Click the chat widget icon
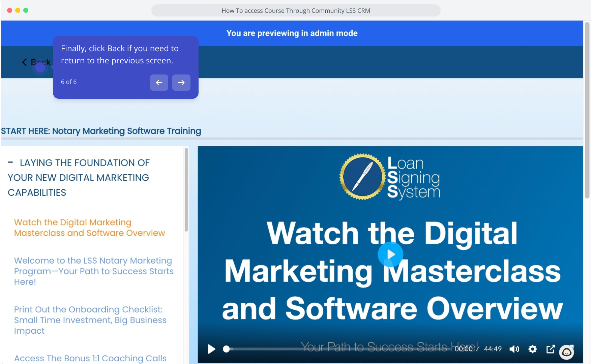The height and width of the screenshot is (364, 592). [x=567, y=352]
